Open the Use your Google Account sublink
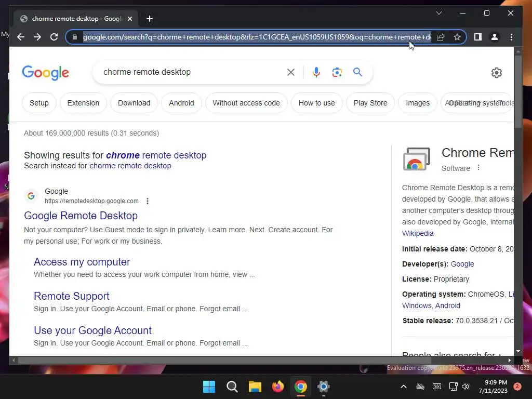 coord(92,330)
